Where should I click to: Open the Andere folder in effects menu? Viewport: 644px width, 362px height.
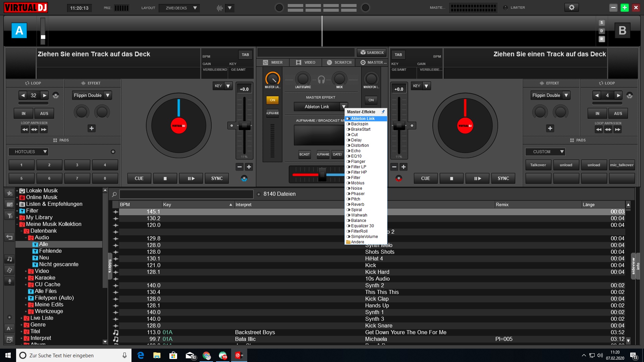[366, 242]
